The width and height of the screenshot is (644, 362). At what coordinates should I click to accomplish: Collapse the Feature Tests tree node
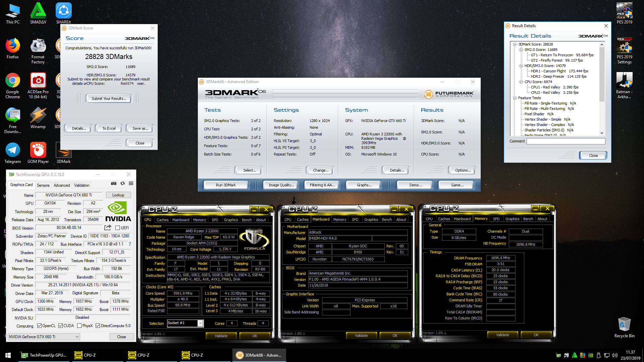515,98
